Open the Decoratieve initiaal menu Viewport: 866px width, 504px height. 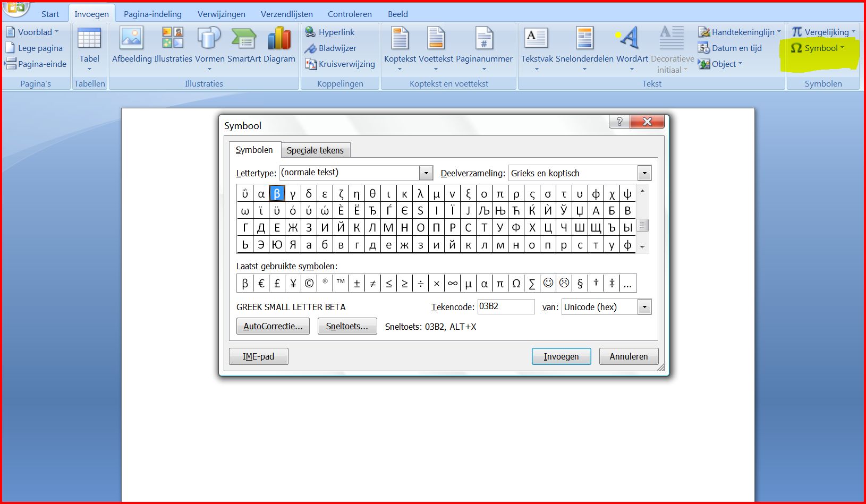[672, 49]
